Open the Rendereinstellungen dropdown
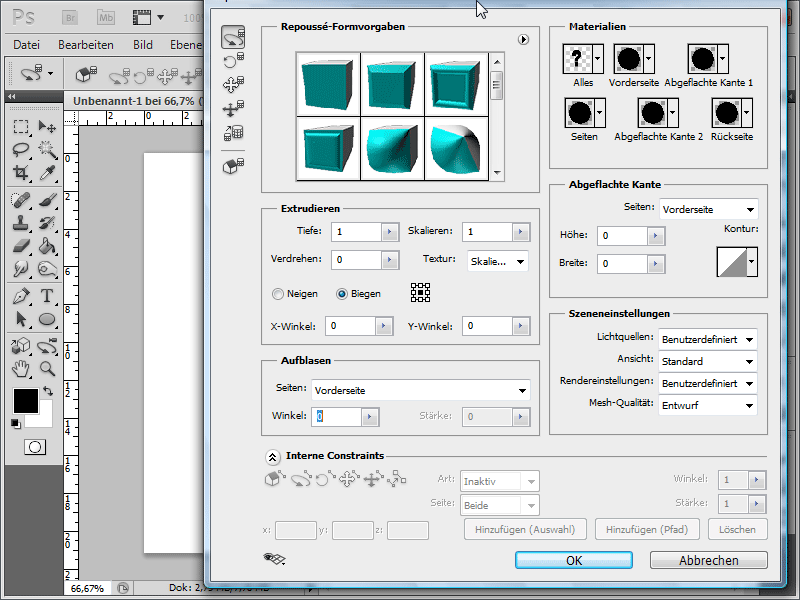Viewport: 800px width, 600px height. coord(708,383)
